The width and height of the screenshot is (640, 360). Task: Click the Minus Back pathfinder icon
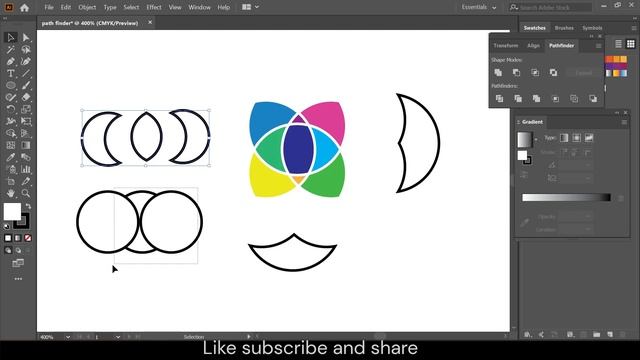(593, 98)
